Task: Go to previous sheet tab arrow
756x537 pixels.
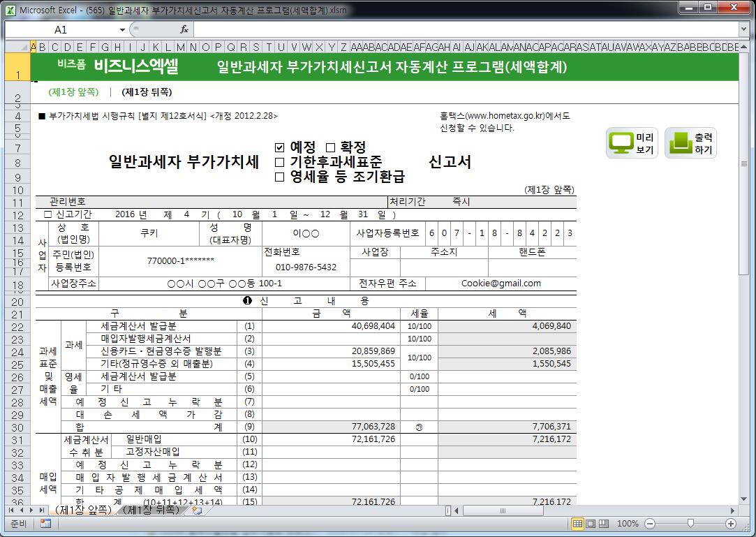Action: click(x=21, y=510)
